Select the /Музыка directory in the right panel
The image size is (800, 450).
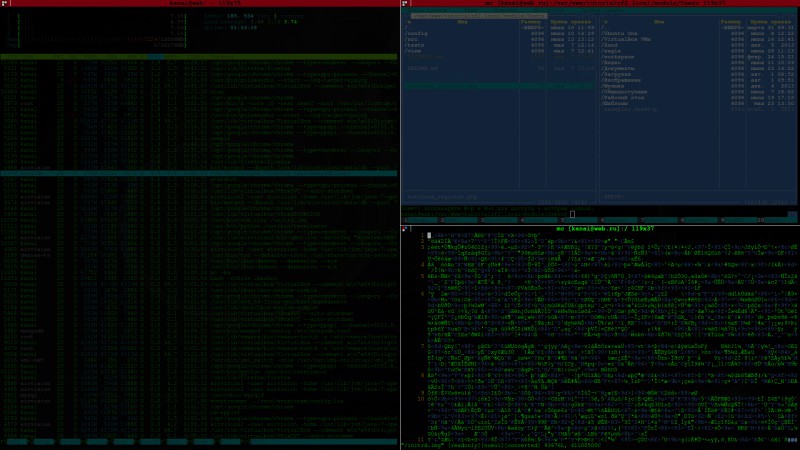tap(613, 86)
